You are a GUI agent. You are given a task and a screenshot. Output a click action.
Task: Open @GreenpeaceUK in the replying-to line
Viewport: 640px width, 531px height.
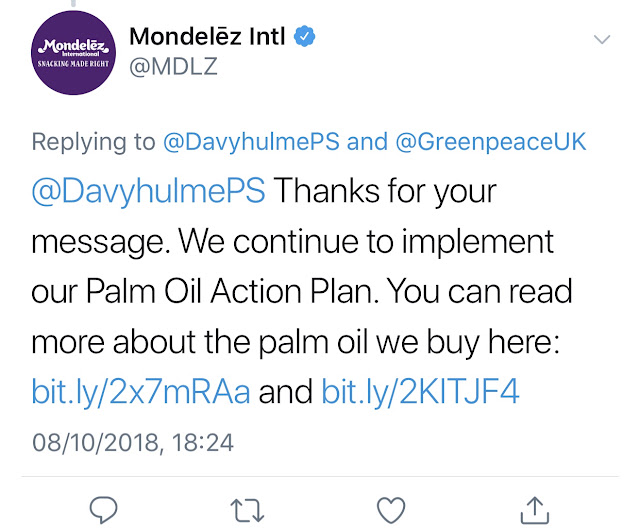tap(491, 142)
